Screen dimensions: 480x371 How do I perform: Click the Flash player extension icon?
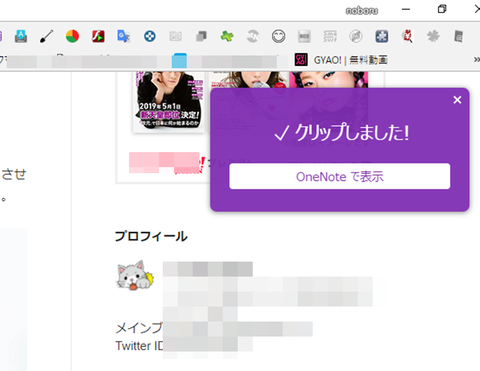tap(98, 36)
